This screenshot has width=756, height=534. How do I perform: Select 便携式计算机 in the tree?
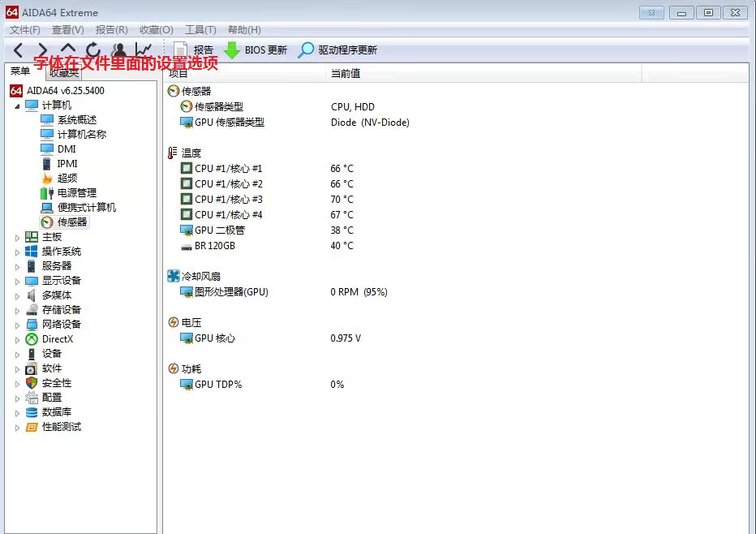[78, 208]
